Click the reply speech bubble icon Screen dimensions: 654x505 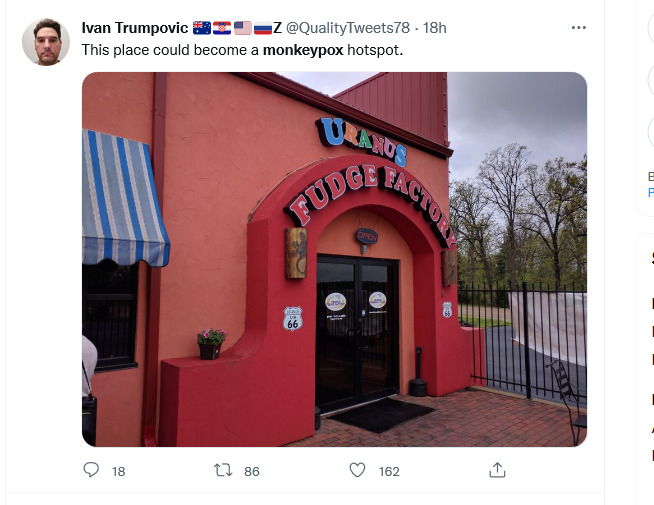(x=91, y=470)
